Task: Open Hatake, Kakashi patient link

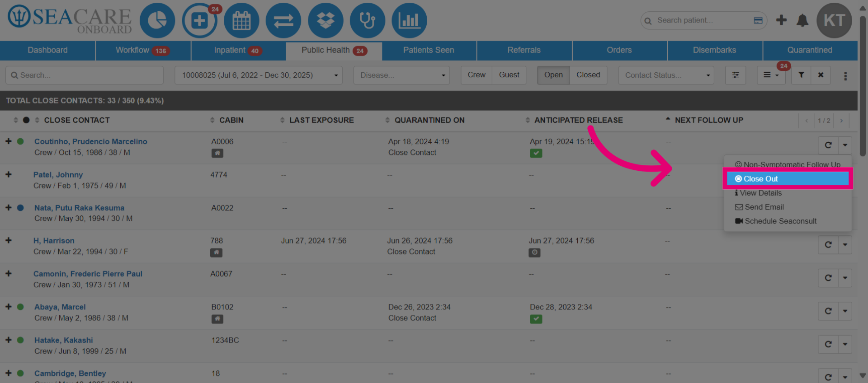Action: click(x=64, y=340)
